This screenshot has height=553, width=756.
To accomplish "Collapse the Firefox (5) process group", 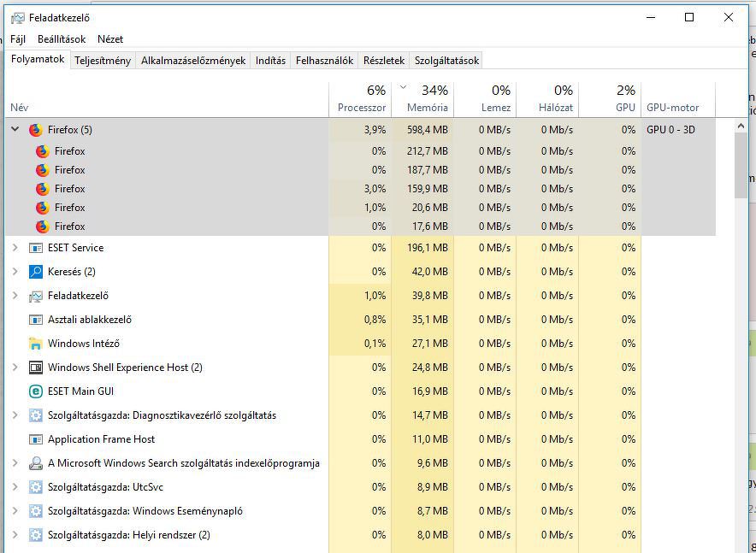I will 15,130.
